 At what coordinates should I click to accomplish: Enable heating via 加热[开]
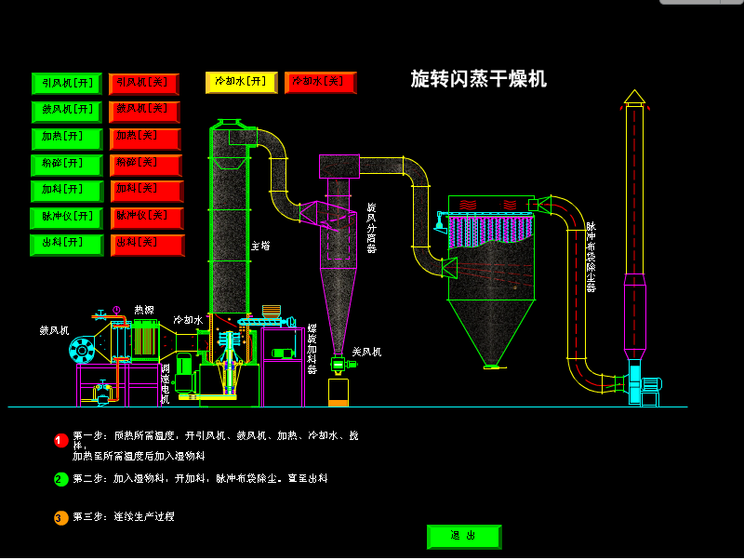click(67, 138)
